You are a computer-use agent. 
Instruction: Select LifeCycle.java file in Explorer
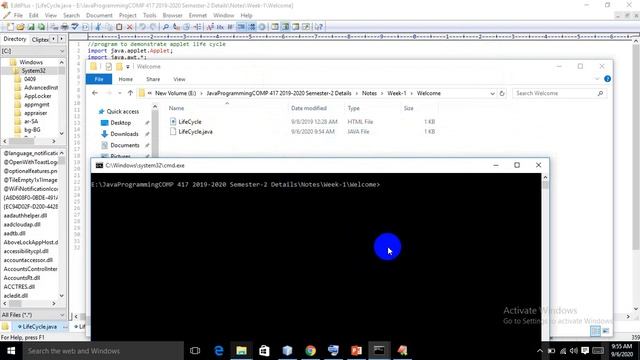click(x=195, y=131)
